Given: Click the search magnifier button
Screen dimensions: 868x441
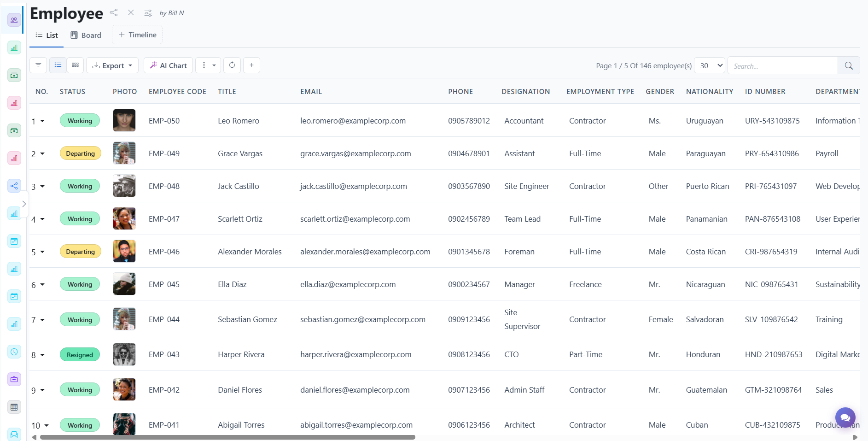Looking at the screenshot, I should tap(849, 65).
